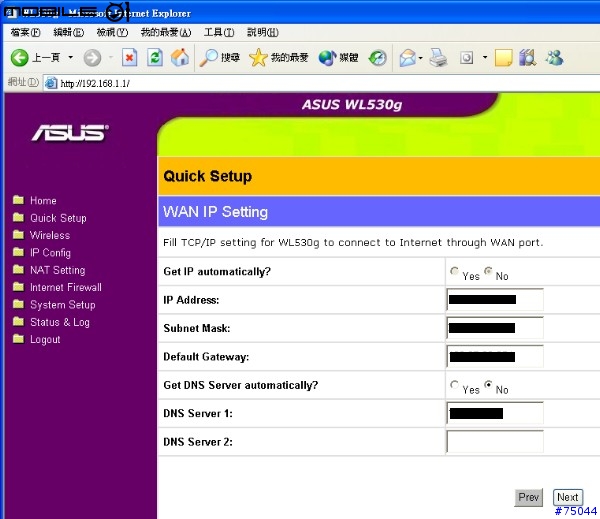Open the File menu (檔案)

click(25, 32)
